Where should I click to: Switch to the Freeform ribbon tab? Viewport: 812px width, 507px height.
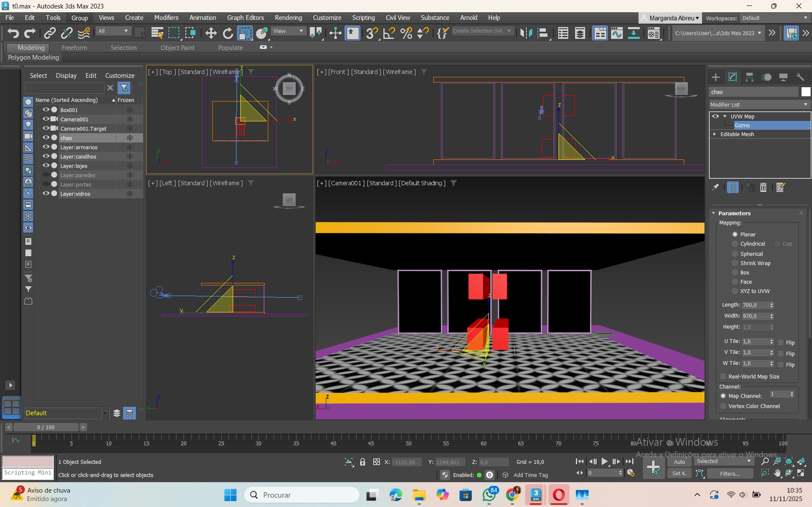(74, 48)
